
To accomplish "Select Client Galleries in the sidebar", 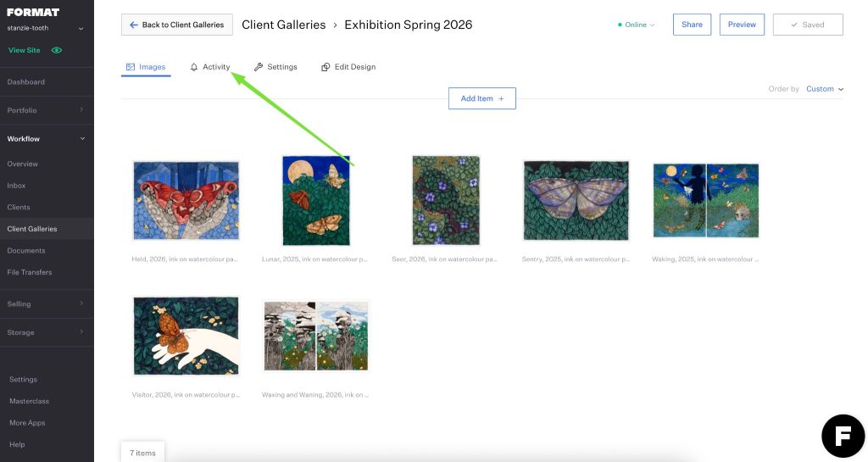I will [x=47, y=229].
